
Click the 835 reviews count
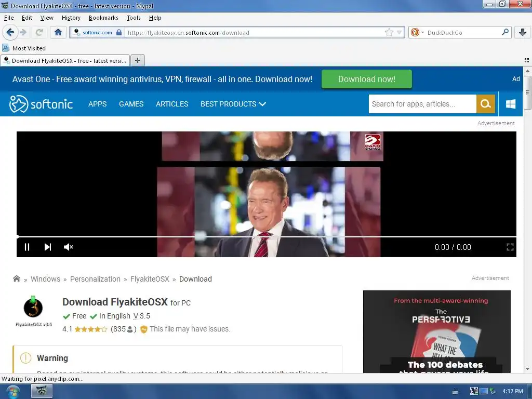pyautogui.click(x=124, y=329)
